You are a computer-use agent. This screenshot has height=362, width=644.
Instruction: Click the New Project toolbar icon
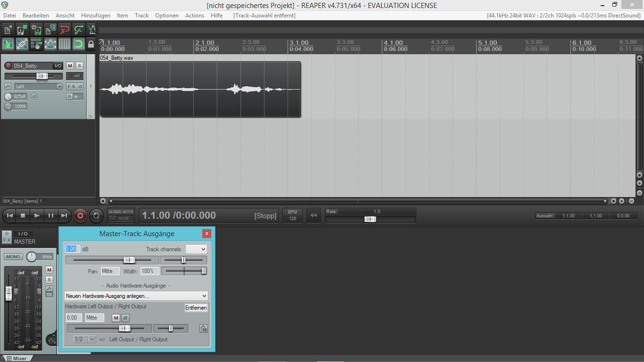point(8,30)
